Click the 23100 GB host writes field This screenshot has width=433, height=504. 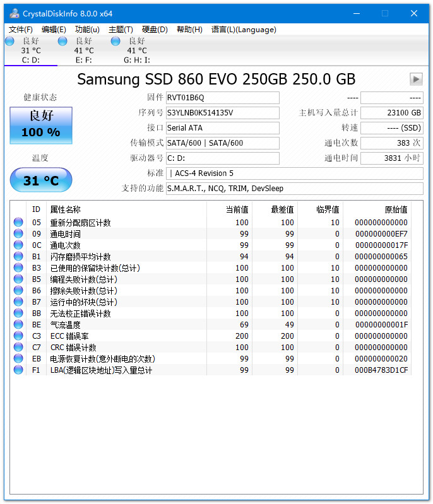coord(392,113)
